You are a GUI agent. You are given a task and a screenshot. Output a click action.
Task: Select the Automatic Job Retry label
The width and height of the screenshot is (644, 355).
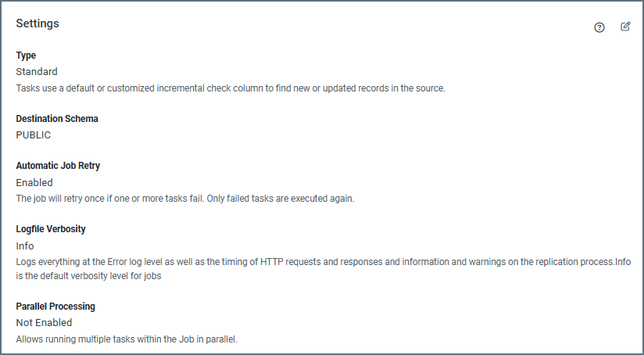(58, 166)
